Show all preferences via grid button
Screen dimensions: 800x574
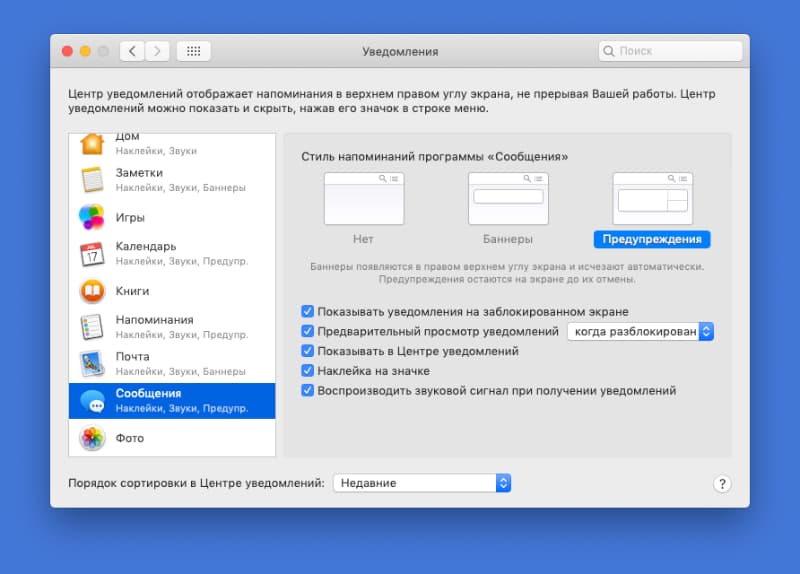[x=193, y=51]
